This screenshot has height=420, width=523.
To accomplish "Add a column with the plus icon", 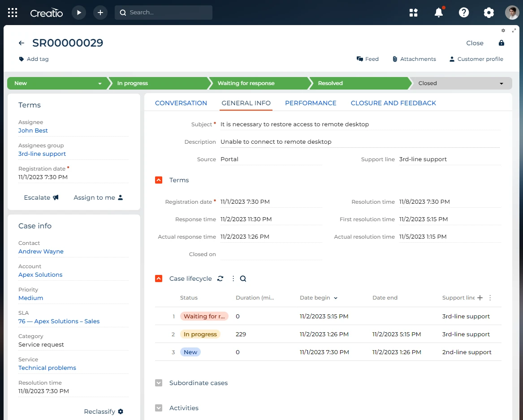I will [480, 298].
